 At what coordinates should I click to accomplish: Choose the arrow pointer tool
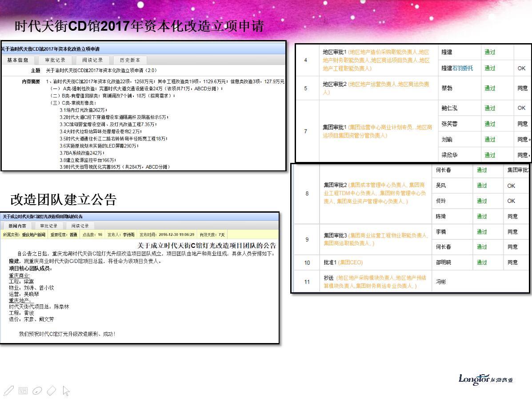pos(66,391)
